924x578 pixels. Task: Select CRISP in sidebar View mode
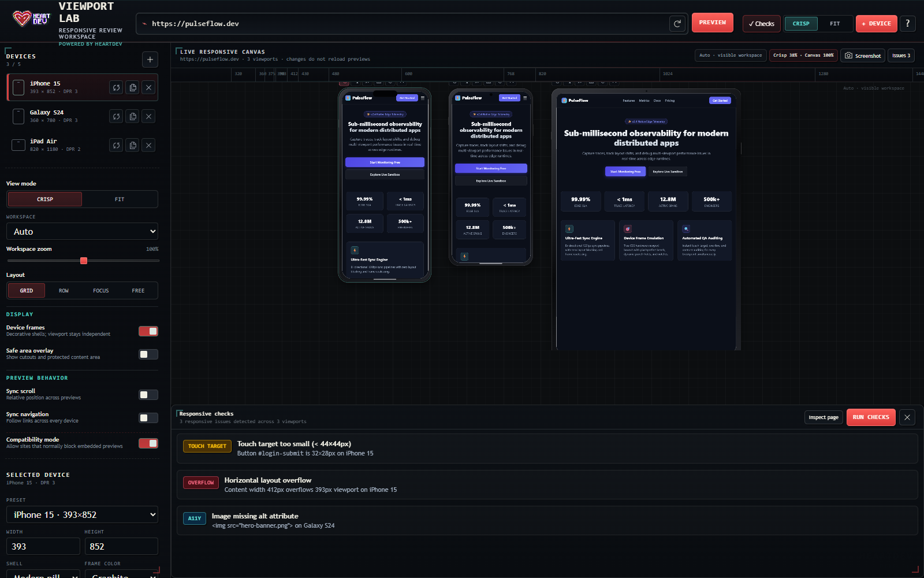pyautogui.click(x=45, y=199)
